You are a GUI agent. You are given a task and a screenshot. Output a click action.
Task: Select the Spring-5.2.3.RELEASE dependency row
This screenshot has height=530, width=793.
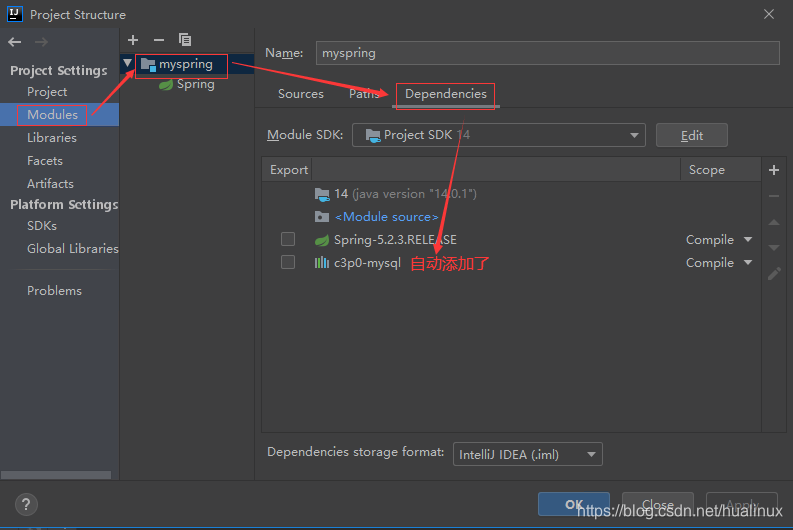click(x=511, y=240)
